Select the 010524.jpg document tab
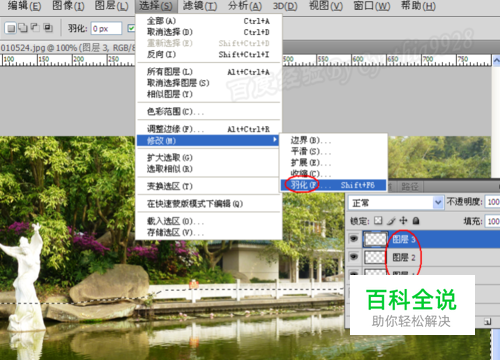The width and height of the screenshot is (500, 360). pyautogui.click(x=67, y=48)
